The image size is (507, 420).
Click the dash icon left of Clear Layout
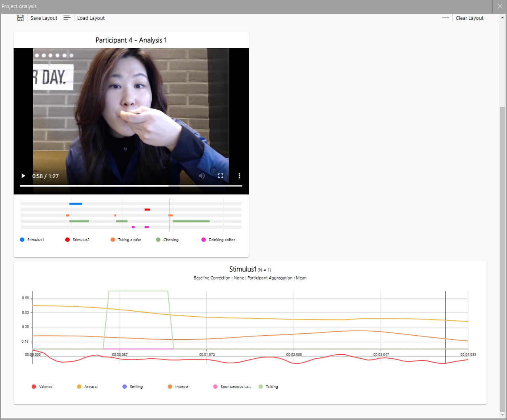point(445,18)
